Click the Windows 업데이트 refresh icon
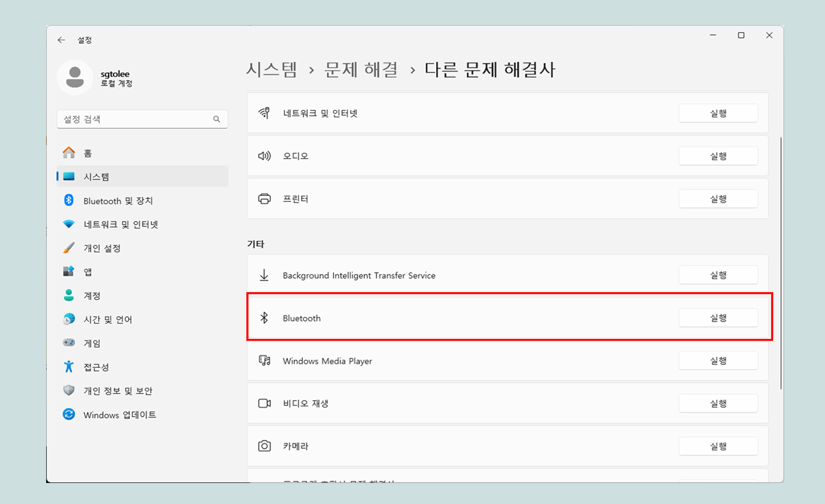This screenshot has width=825, height=504. [69, 415]
